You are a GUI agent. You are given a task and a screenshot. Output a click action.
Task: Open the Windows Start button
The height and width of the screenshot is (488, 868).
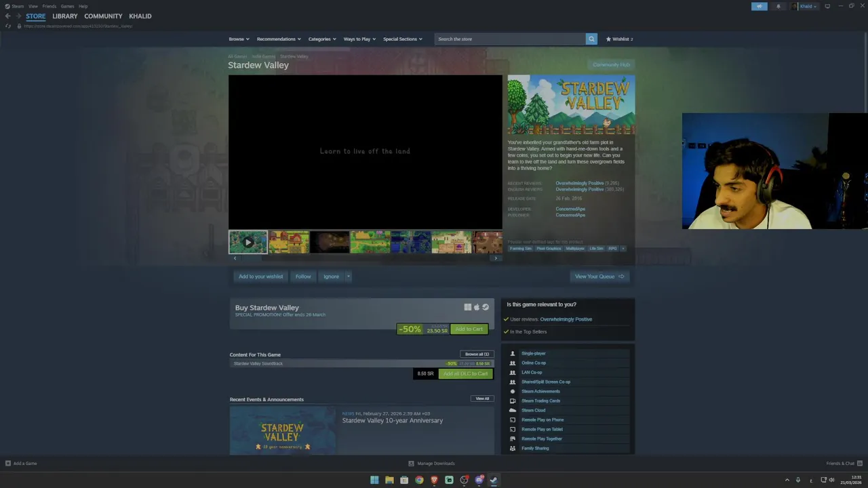[x=374, y=480]
